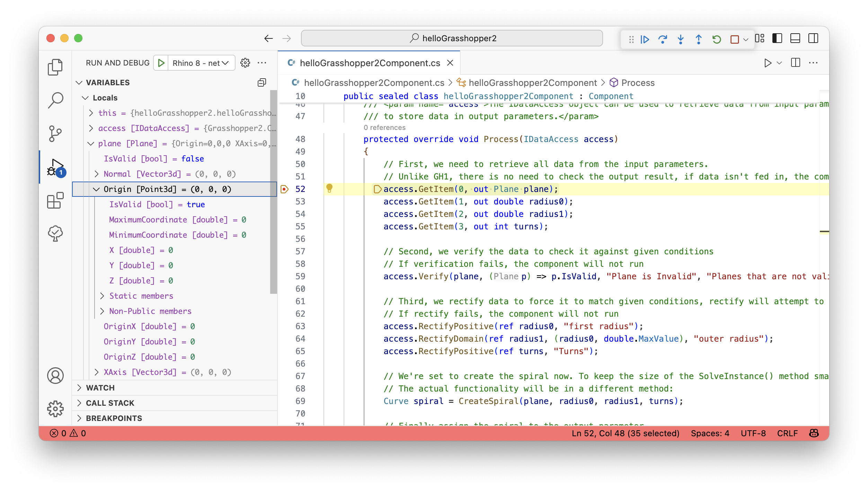Screen dimensions: 868x492
Task: Expand the 'this' variable
Action: point(91,113)
